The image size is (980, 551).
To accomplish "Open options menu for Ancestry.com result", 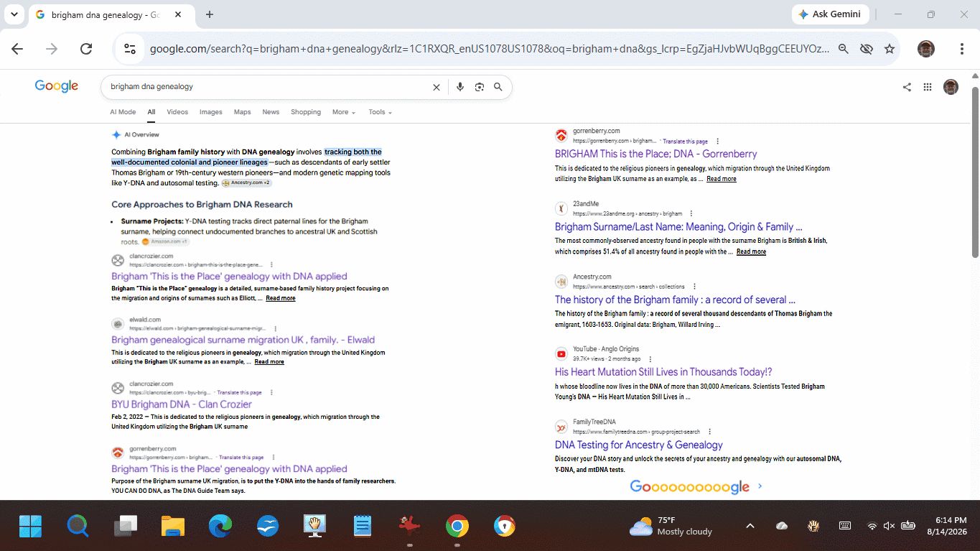I will pyautogui.click(x=694, y=287).
